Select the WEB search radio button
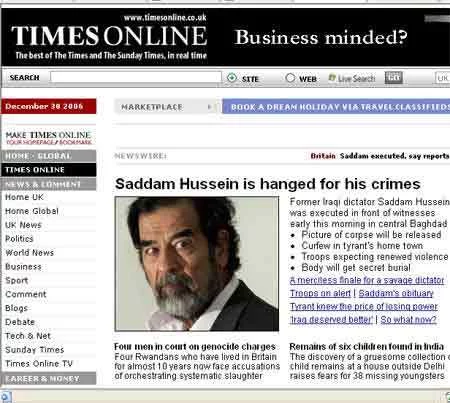The width and height of the screenshot is (450, 403). [290, 78]
